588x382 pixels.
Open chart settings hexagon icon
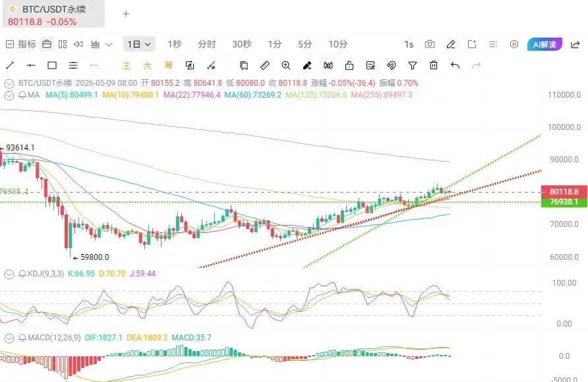pyautogui.click(x=514, y=44)
